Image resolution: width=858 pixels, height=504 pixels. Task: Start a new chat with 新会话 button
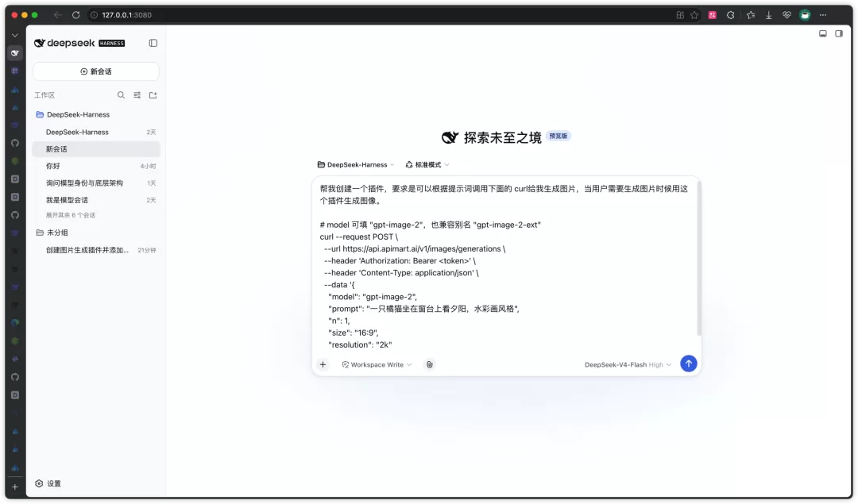pos(96,71)
